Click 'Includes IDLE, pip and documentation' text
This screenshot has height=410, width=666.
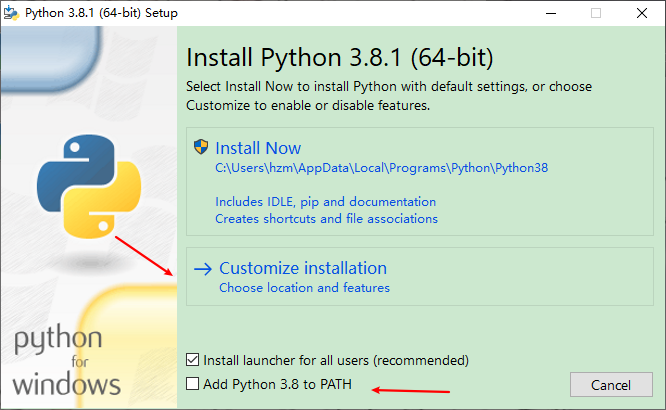[325, 202]
